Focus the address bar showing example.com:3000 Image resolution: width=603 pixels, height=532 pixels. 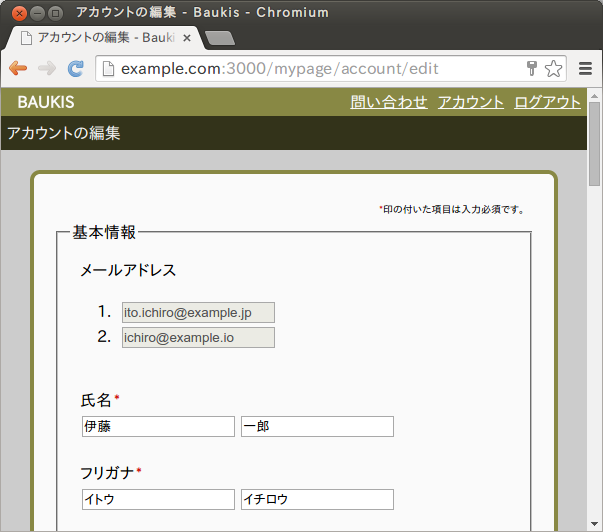[x=310, y=68]
